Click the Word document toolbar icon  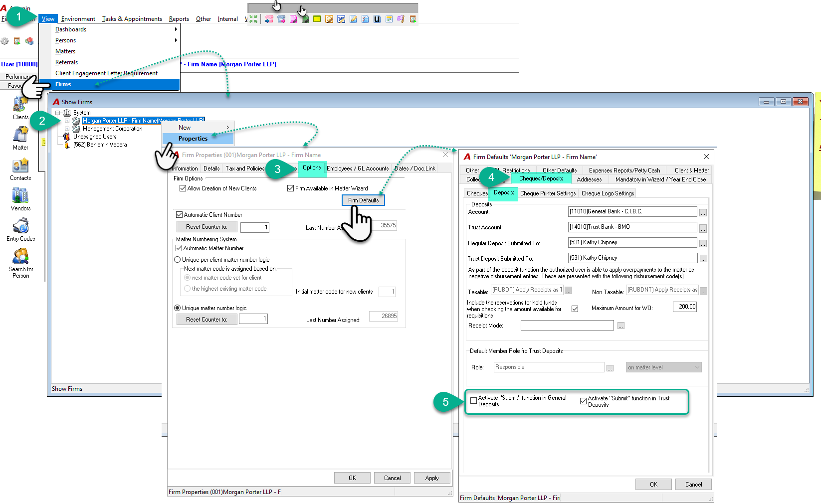[341, 19]
